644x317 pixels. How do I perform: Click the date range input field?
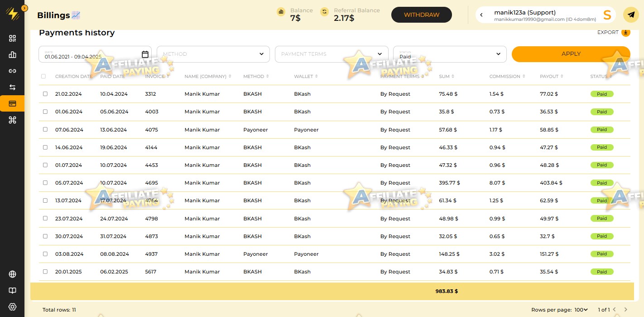coord(95,54)
